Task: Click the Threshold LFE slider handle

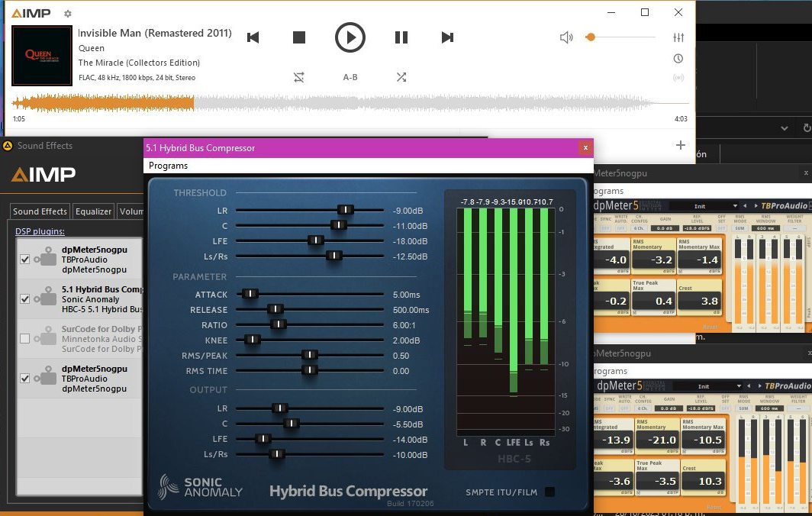Action: pos(315,240)
